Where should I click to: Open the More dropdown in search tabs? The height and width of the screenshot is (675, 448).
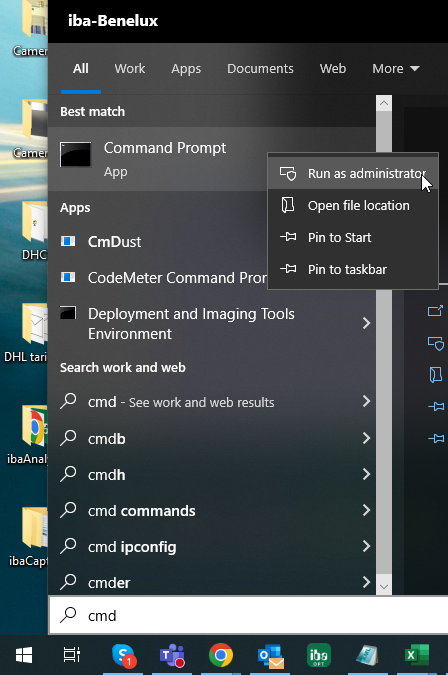click(395, 68)
